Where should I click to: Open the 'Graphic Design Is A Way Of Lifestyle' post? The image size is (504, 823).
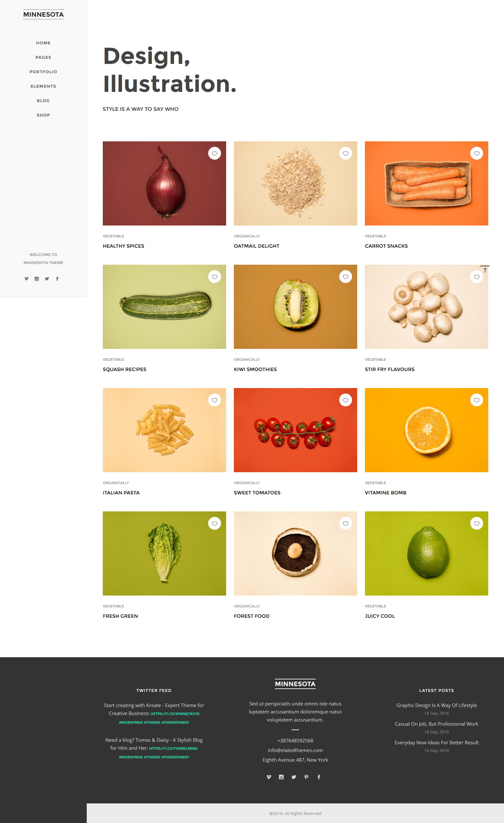click(437, 705)
